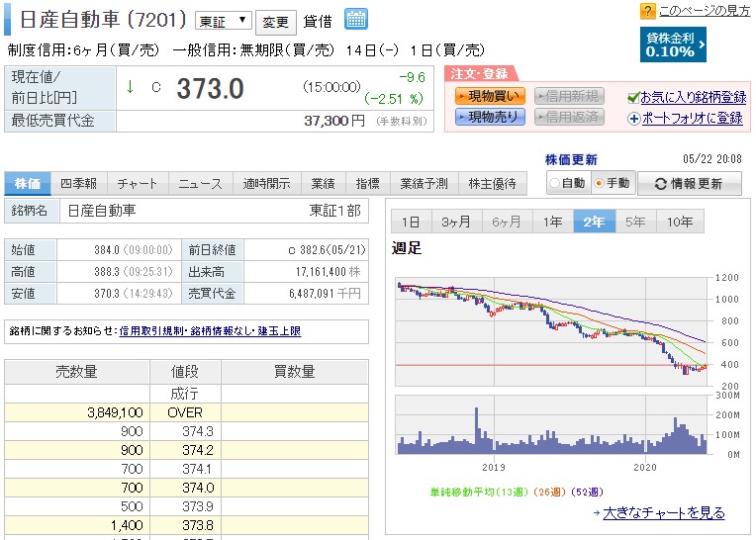Select the 6ヶ月 chart range
756x540 pixels.
pyautogui.click(x=508, y=222)
